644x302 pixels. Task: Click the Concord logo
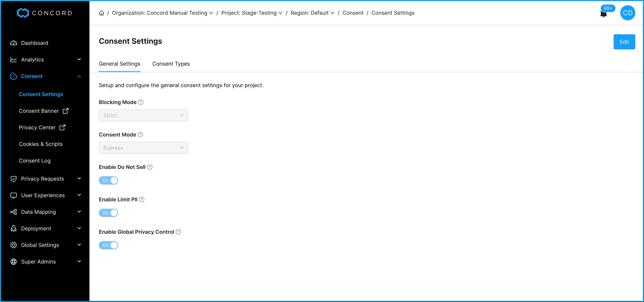45,13
